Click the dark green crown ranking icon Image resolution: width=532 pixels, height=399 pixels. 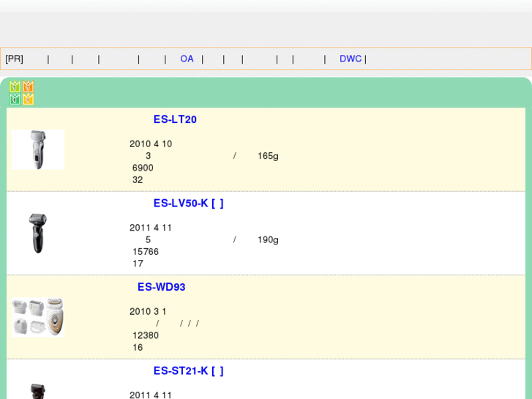point(15,99)
